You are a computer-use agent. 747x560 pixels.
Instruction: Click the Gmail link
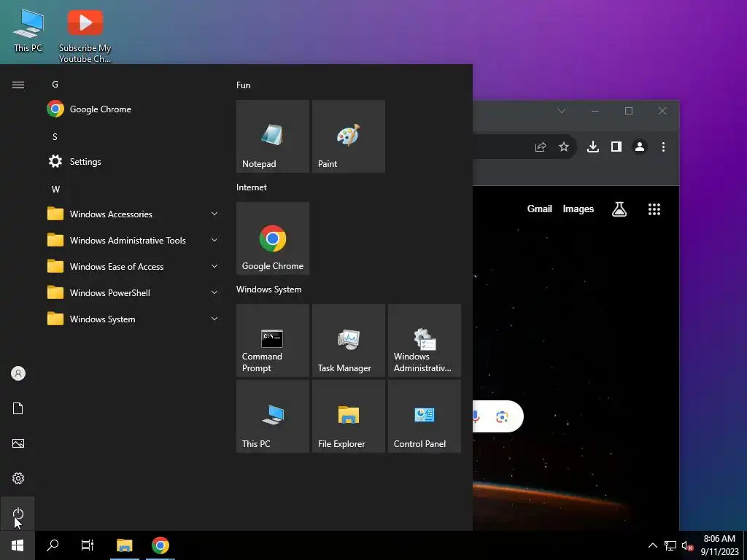539,209
